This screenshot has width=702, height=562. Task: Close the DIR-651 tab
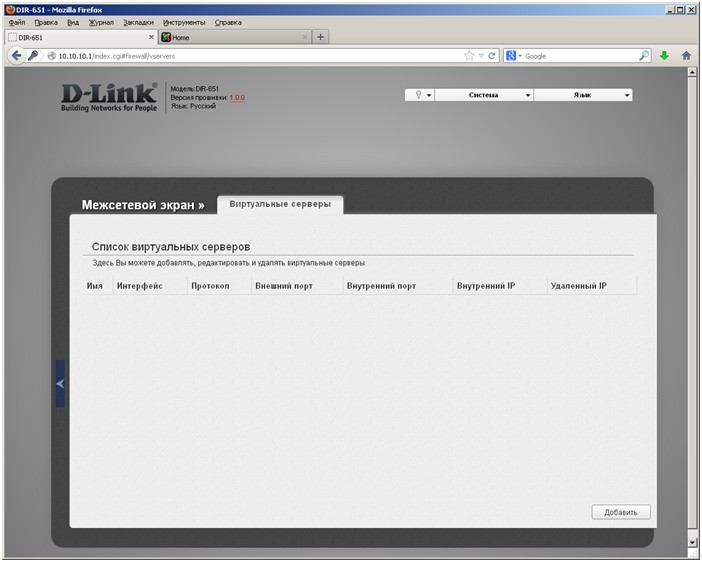click(151, 37)
